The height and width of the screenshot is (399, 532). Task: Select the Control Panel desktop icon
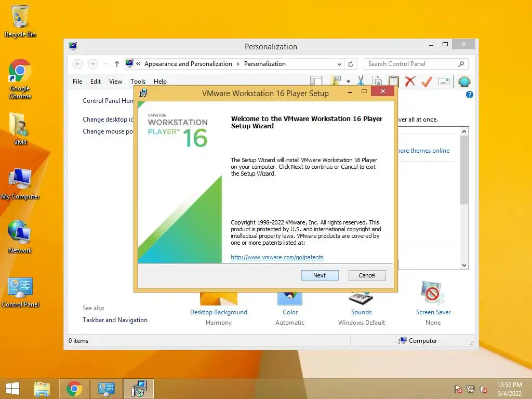[x=20, y=292]
